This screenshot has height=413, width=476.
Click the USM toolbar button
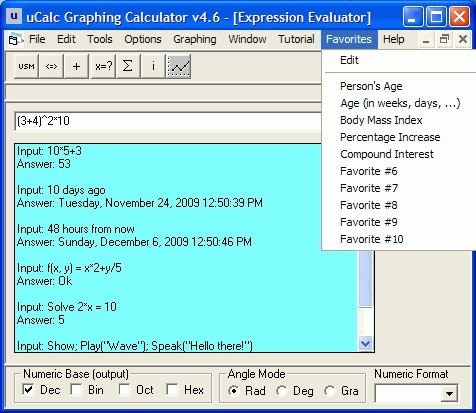point(26,66)
